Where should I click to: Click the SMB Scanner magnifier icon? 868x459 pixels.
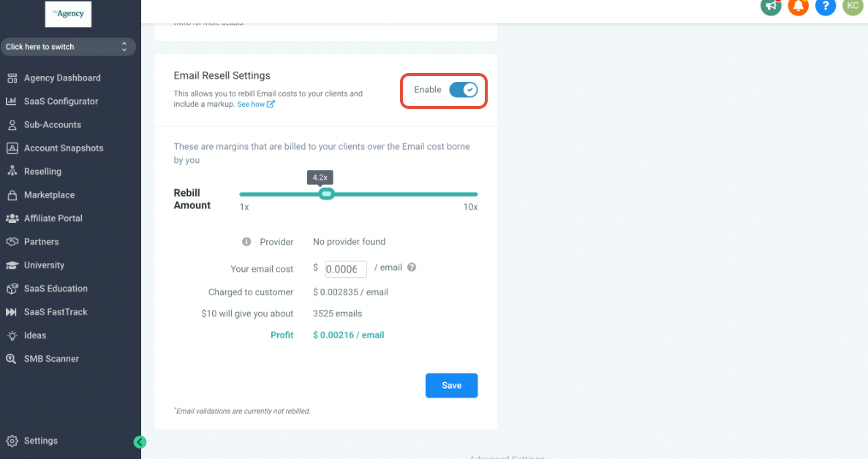coord(12,359)
